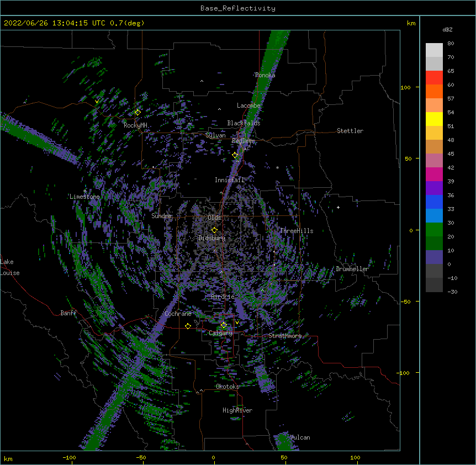
Task: Click the Airdrie map label
Action: click(223, 297)
